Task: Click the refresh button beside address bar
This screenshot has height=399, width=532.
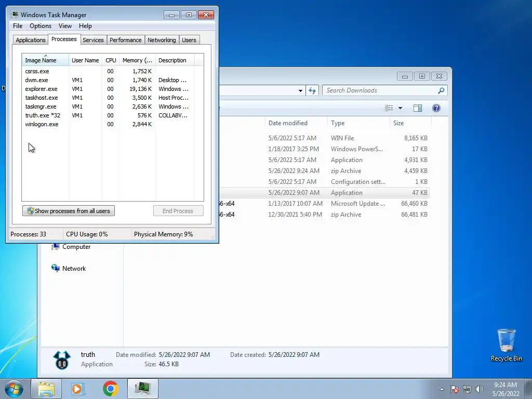Action: coord(312,90)
